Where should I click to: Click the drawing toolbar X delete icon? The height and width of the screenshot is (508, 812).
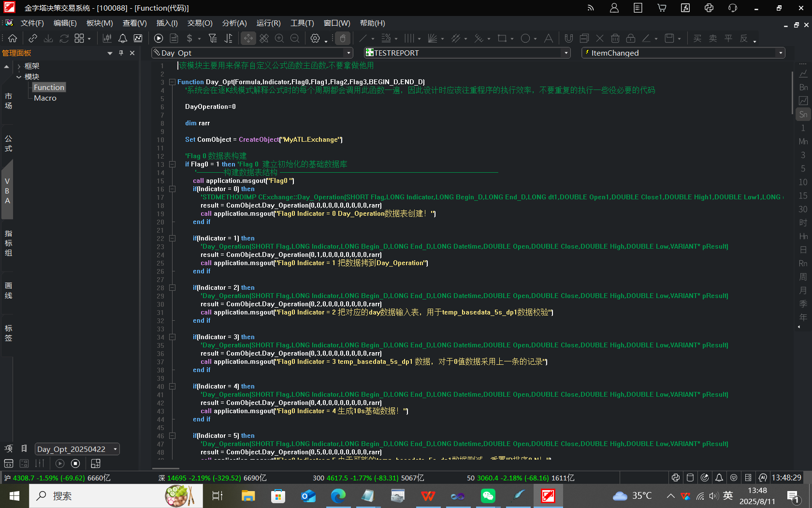point(600,38)
